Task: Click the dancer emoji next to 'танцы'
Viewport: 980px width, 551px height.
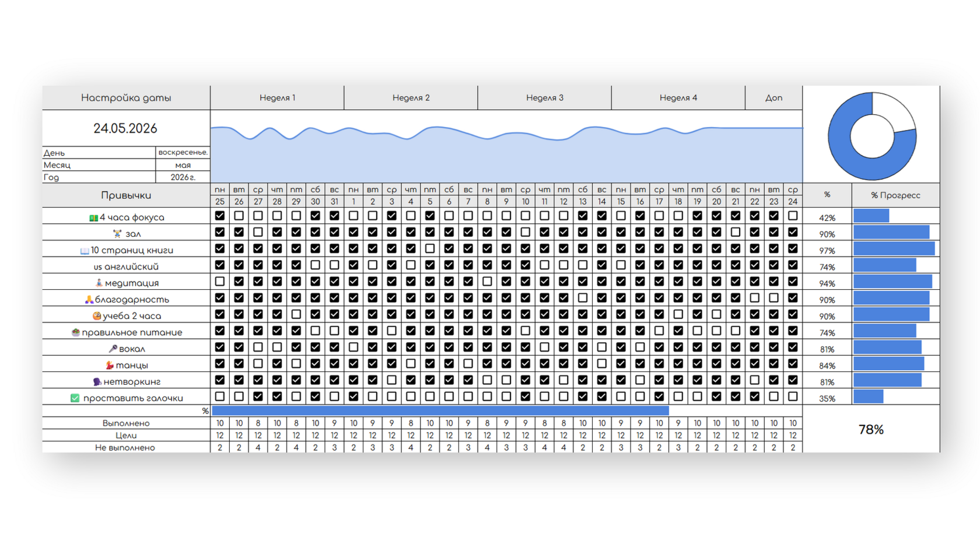Action: pos(109,365)
